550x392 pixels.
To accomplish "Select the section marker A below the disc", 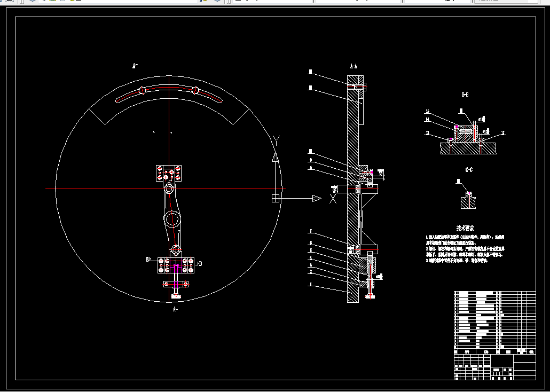I will click(175, 309).
